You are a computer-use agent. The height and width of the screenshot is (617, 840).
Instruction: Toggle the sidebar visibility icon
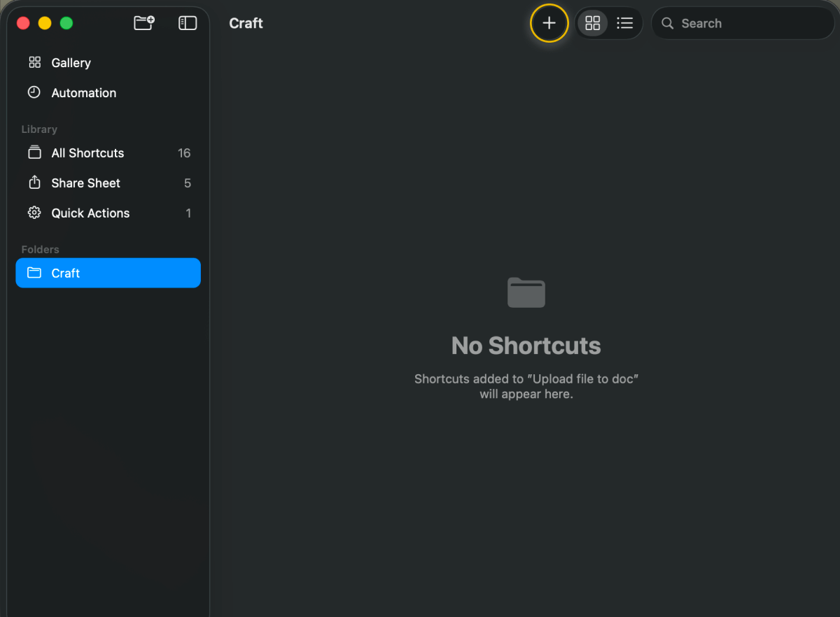coord(187,22)
